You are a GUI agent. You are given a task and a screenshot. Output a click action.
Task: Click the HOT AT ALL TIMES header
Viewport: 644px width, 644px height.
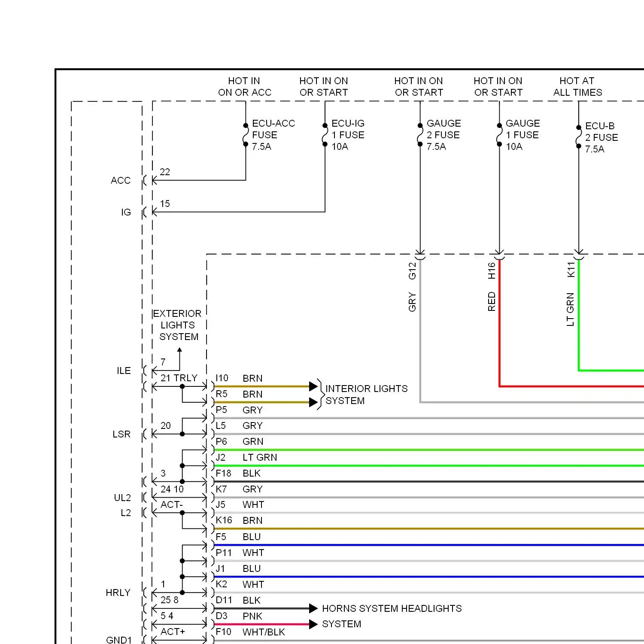coord(577,87)
